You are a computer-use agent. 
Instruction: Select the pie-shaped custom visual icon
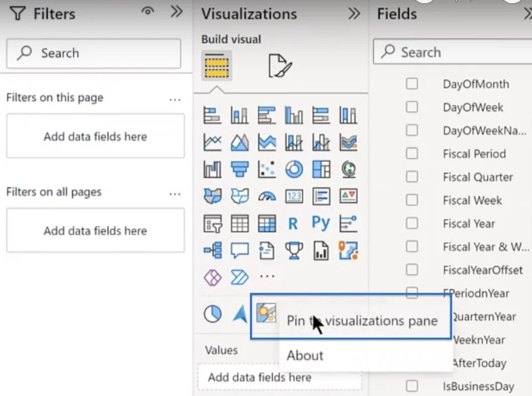click(212, 314)
